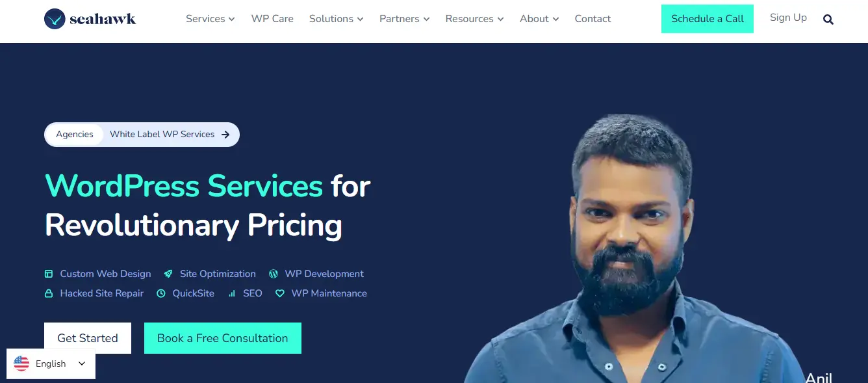Click the QuickSite clock icon
Image resolution: width=868 pixels, height=383 pixels.
[x=161, y=293]
